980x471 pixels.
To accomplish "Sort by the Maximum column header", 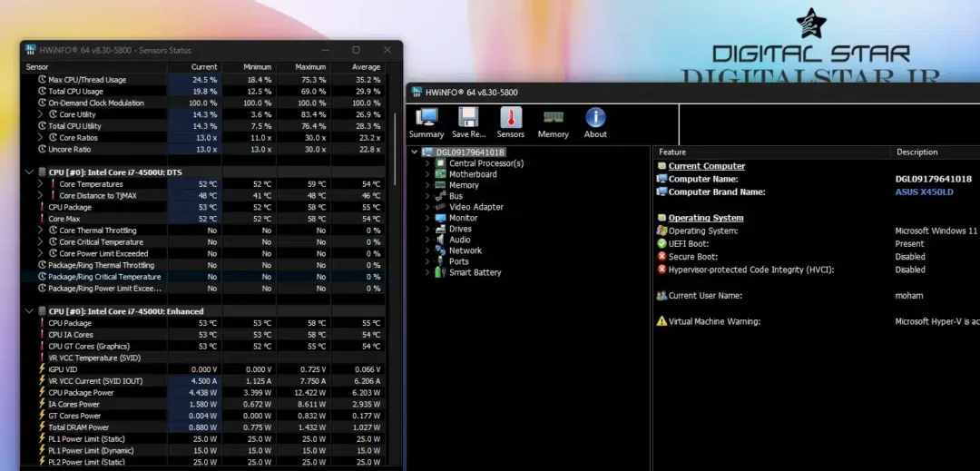I will pyautogui.click(x=309, y=67).
